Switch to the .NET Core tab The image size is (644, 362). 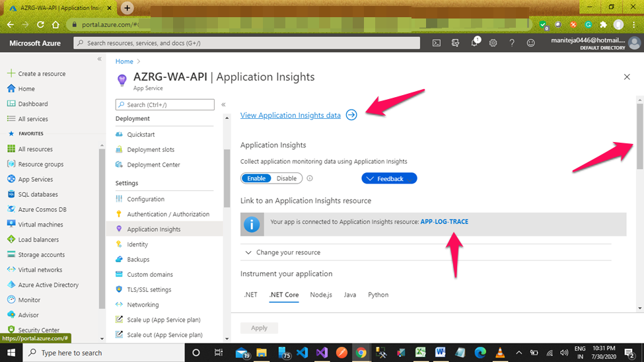[x=284, y=295]
